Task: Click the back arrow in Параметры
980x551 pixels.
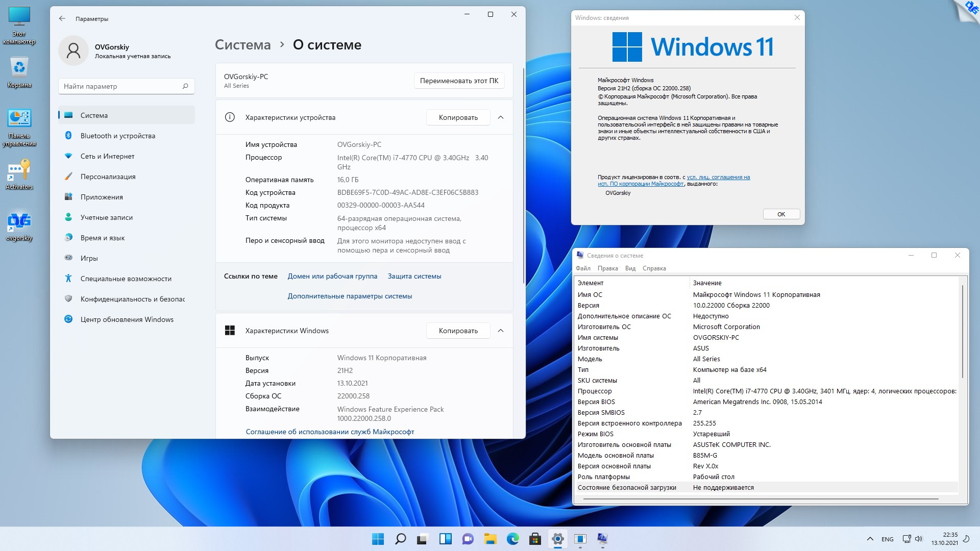Action: pyautogui.click(x=62, y=18)
